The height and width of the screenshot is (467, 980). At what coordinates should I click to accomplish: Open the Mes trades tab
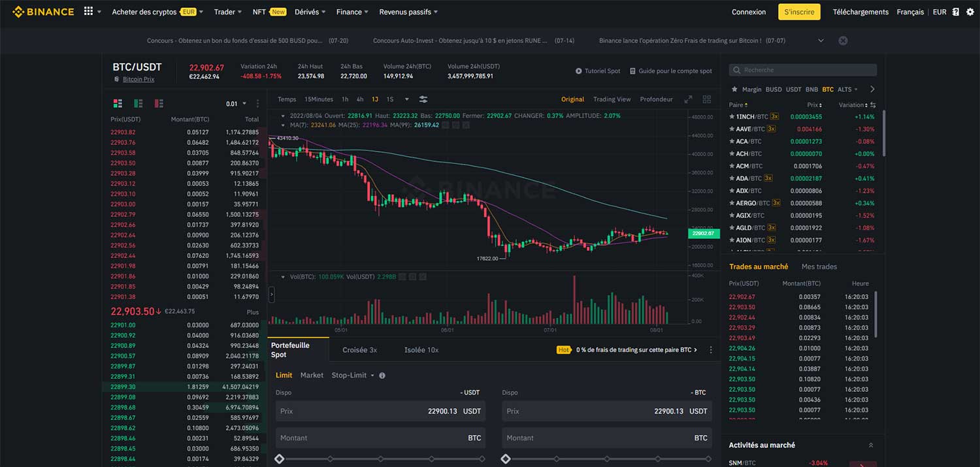pos(819,266)
